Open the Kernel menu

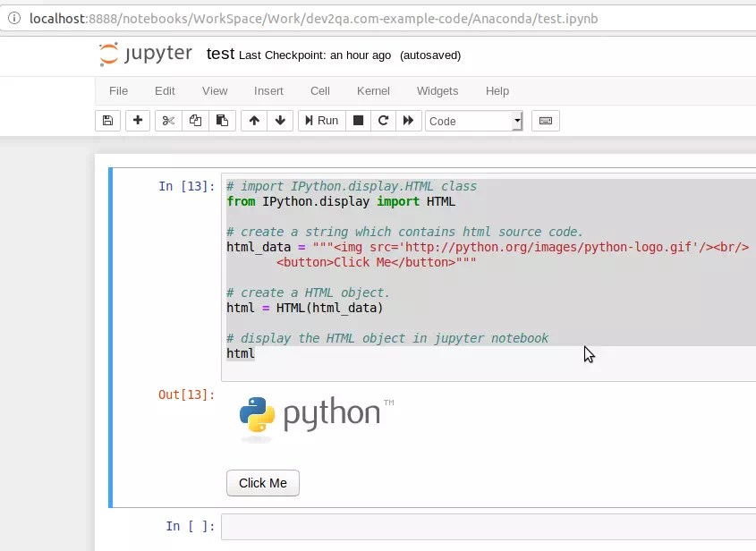pos(373,90)
